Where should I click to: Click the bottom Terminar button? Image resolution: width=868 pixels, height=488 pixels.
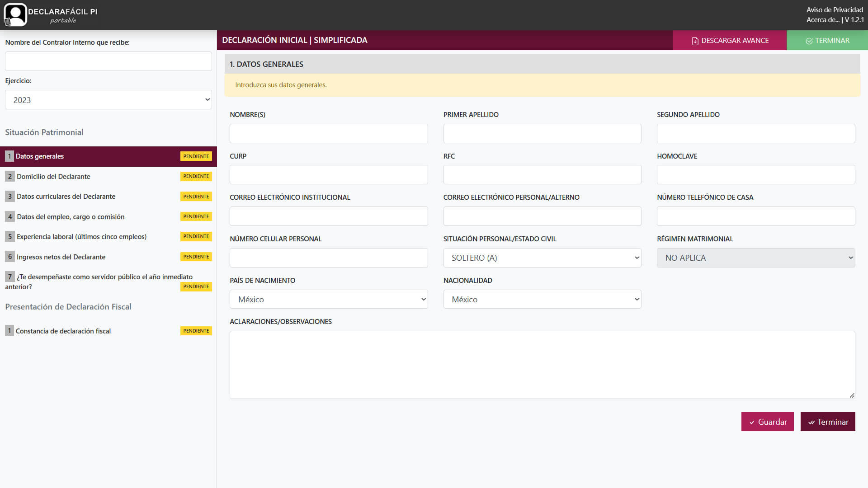(828, 422)
